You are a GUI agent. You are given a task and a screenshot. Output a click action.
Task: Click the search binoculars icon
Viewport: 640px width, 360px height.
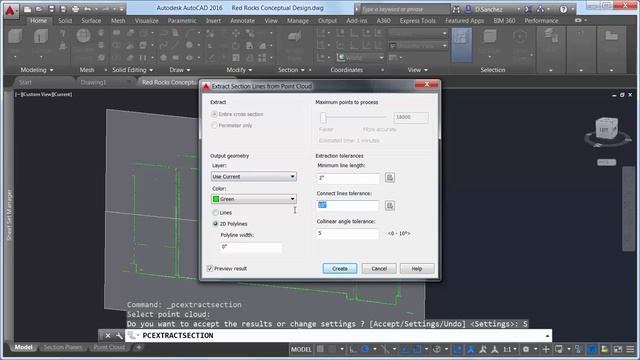pos(456,9)
